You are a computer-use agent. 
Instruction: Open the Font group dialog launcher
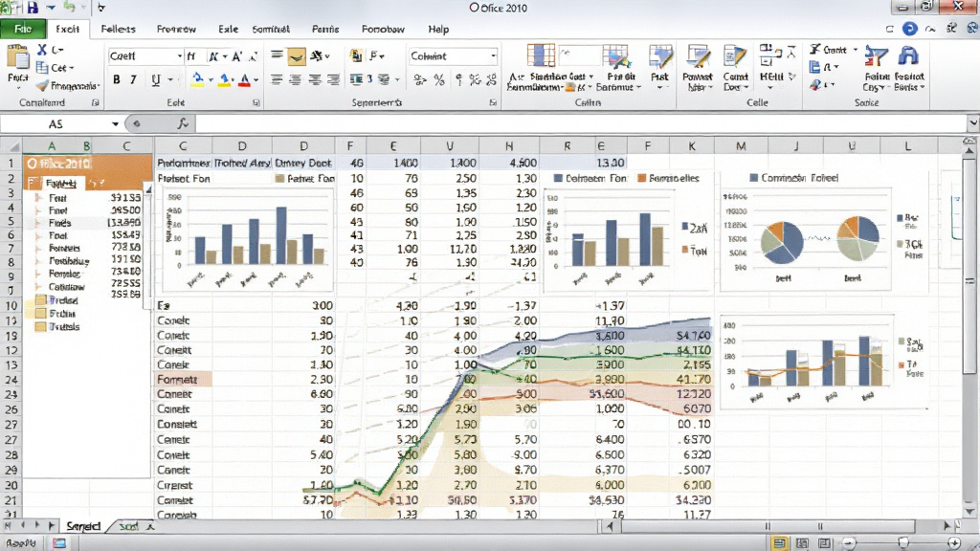point(256,102)
